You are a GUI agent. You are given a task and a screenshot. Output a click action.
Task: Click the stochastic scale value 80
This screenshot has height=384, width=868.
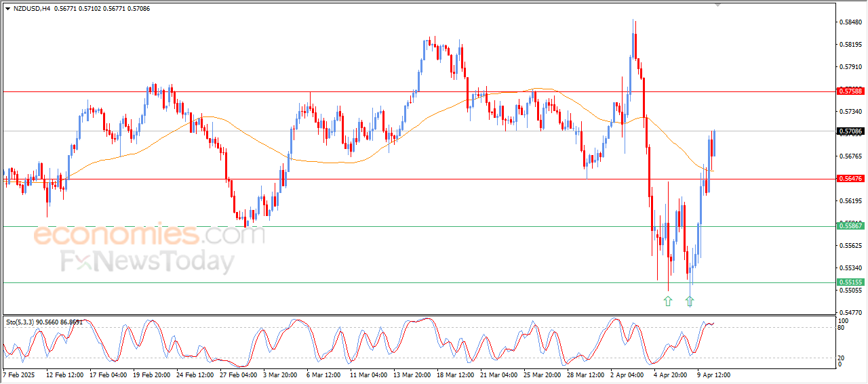point(842,328)
